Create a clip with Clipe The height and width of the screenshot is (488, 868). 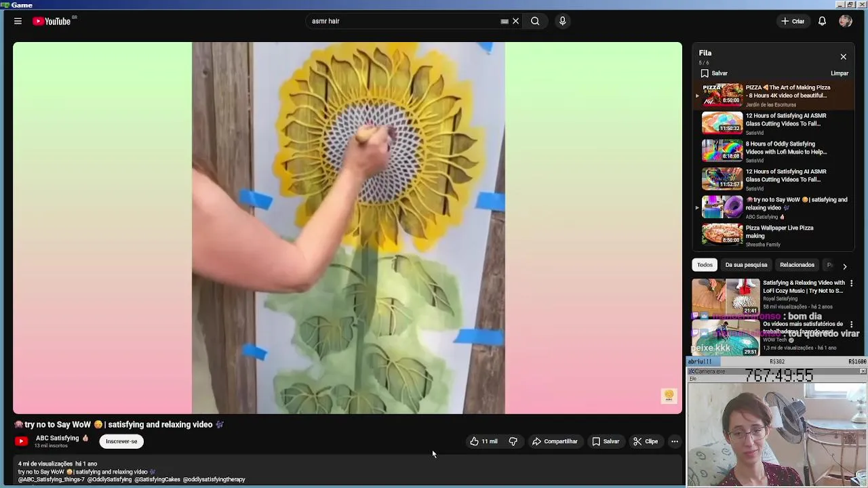(x=646, y=441)
